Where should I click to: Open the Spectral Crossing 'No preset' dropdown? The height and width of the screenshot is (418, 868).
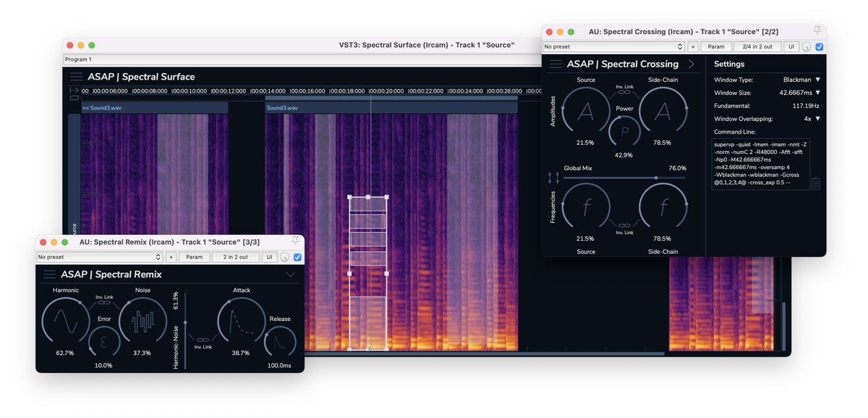[x=614, y=46]
